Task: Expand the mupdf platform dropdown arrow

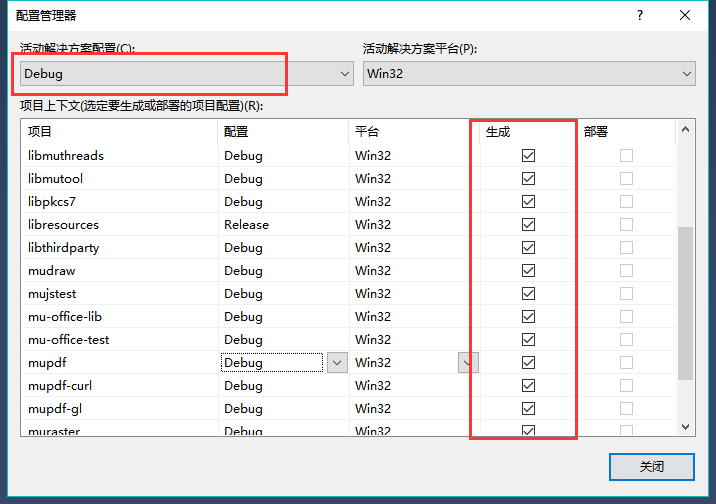Action: pyautogui.click(x=468, y=363)
